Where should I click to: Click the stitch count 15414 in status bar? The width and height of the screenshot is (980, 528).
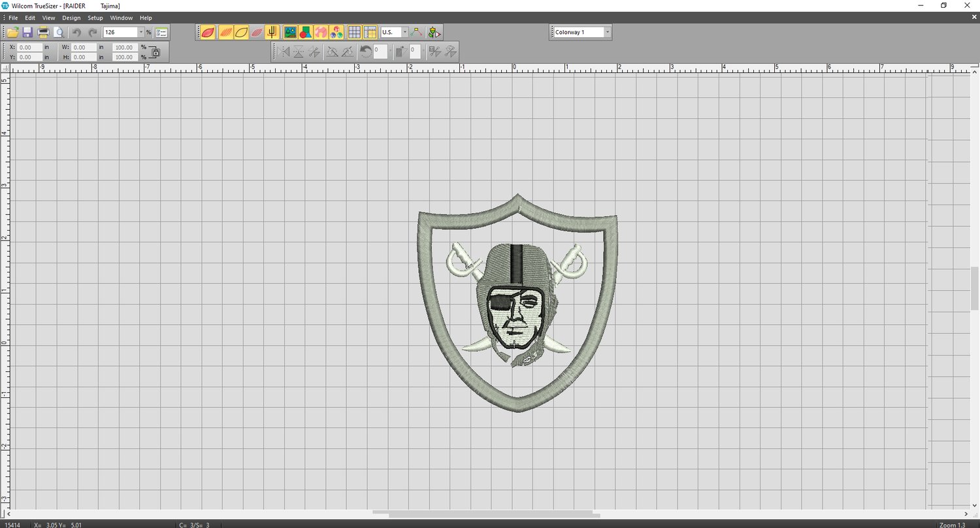pos(12,525)
